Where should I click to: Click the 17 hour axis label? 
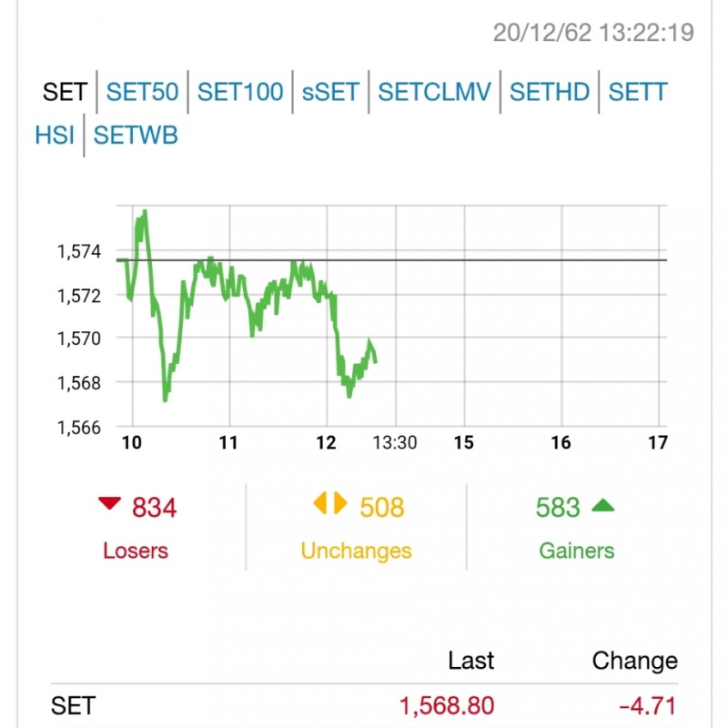point(658,443)
